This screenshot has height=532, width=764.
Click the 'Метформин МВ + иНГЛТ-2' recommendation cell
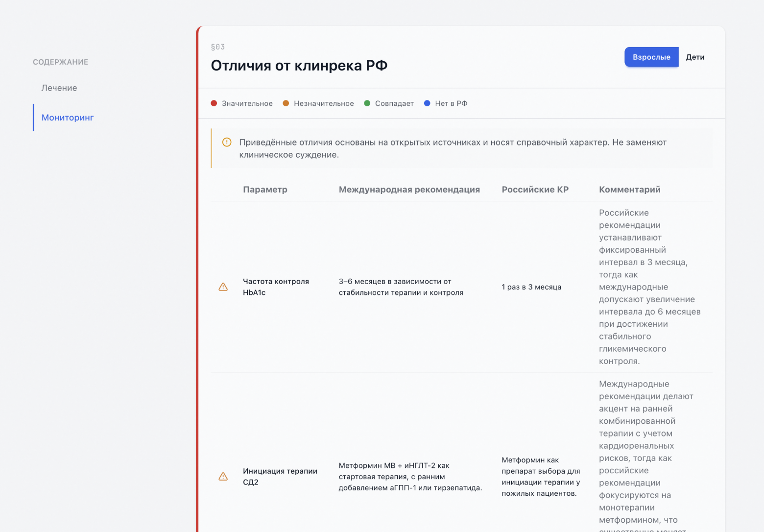tap(410, 477)
